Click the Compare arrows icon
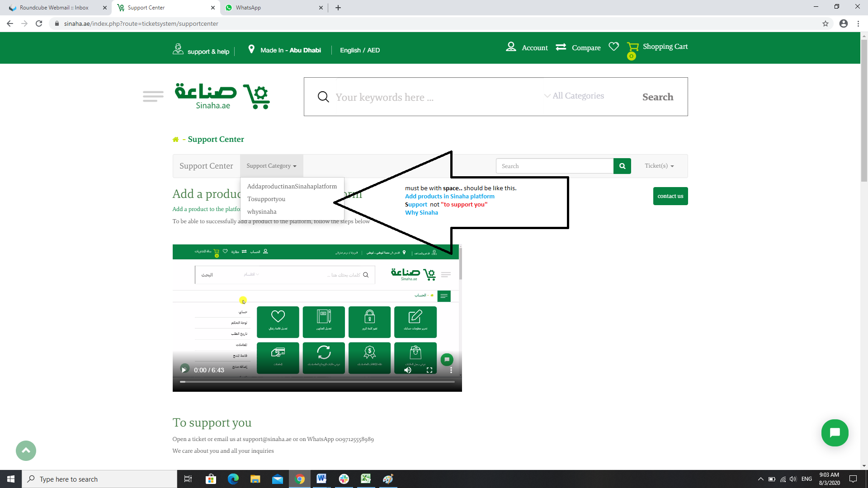 [561, 47]
